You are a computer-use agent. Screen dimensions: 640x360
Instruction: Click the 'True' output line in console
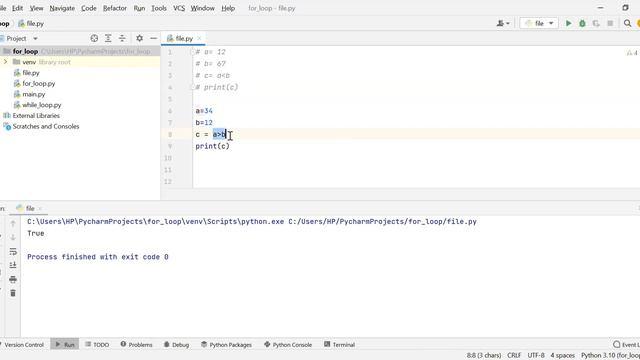tap(36, 233)
